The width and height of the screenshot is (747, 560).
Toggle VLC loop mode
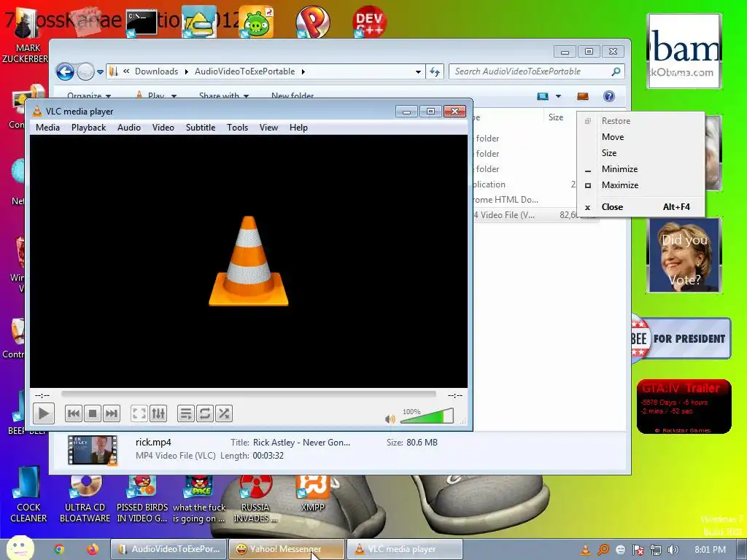[205, 413]
